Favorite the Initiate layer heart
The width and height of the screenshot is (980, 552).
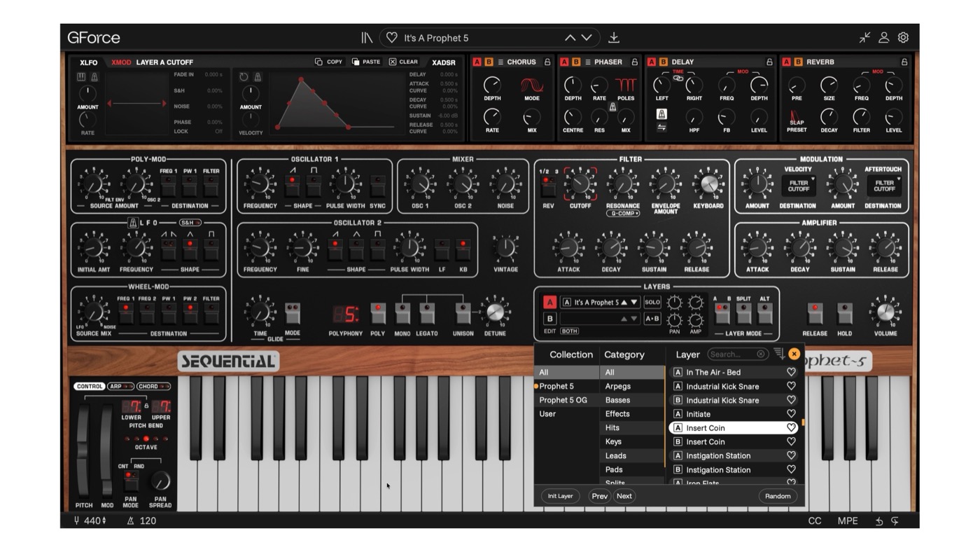pos(792,414)
